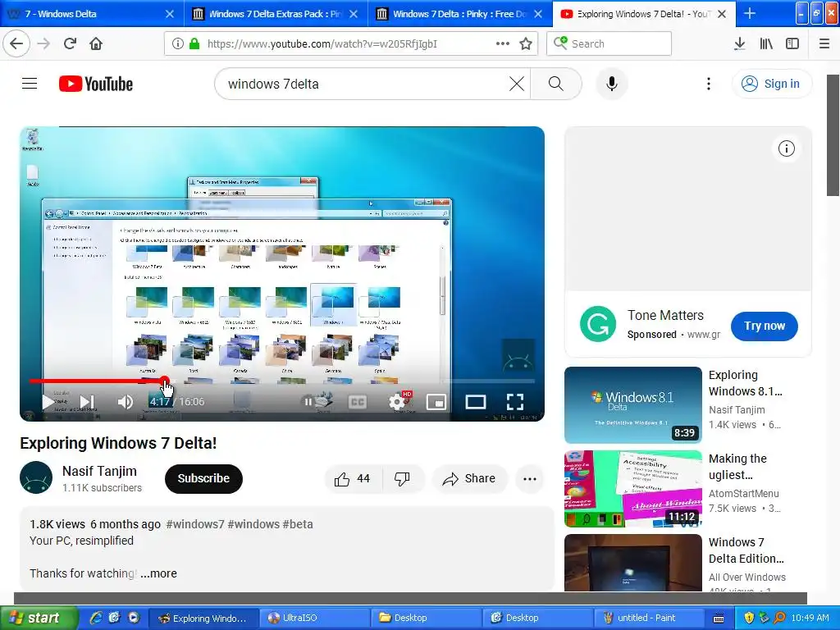Screen dimensions: 840x630
Task: Switch to 'Windows 7 Delta : Pinky' tab
Action: coord(459,13)
